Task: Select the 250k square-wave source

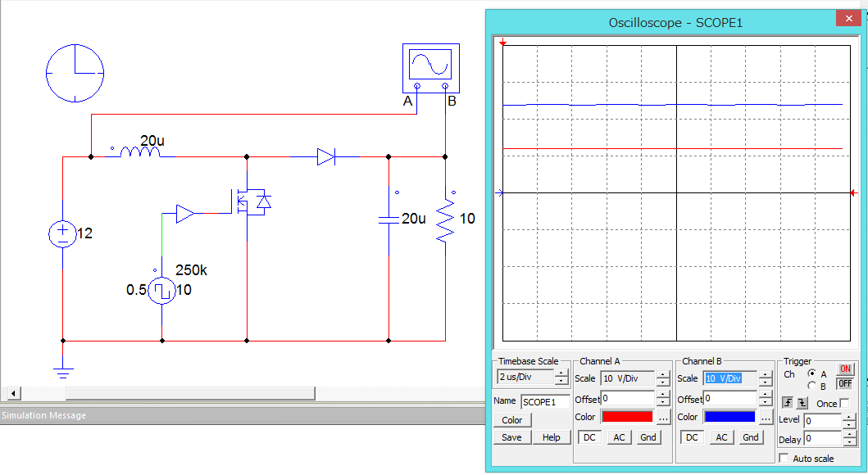Action: 161,290
